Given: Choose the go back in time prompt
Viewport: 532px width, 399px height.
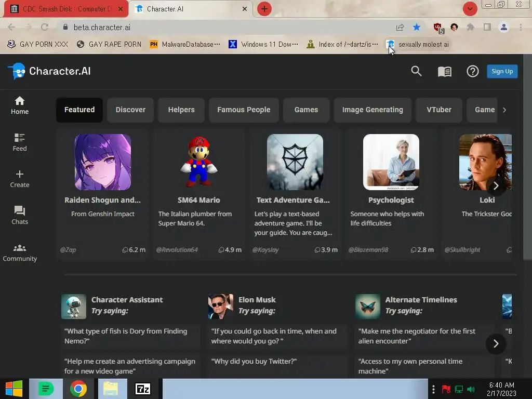Looking at the screenshot, I should tap(277, 336).
